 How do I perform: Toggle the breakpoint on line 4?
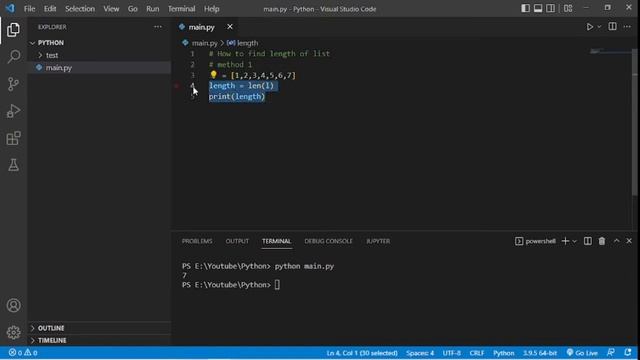[x=177, y=86]
